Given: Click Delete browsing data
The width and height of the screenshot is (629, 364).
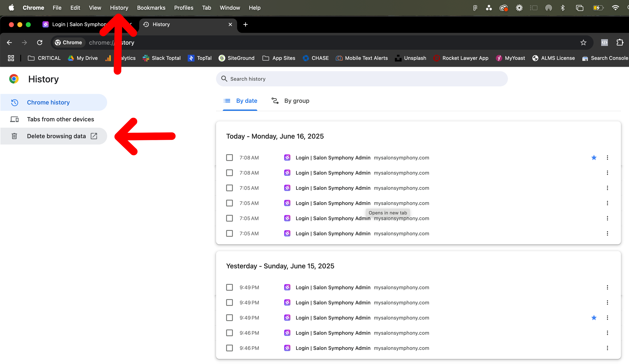Looking at the screenshot, I should (x=54, y=136).
